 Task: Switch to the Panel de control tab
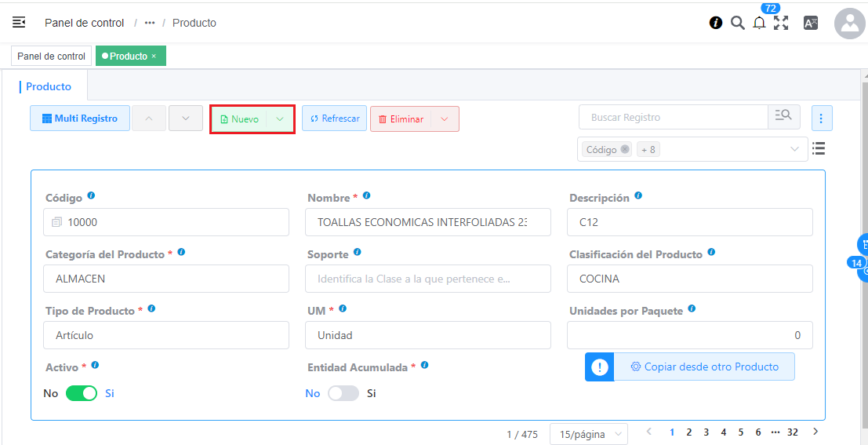click(x=51, y=57)
